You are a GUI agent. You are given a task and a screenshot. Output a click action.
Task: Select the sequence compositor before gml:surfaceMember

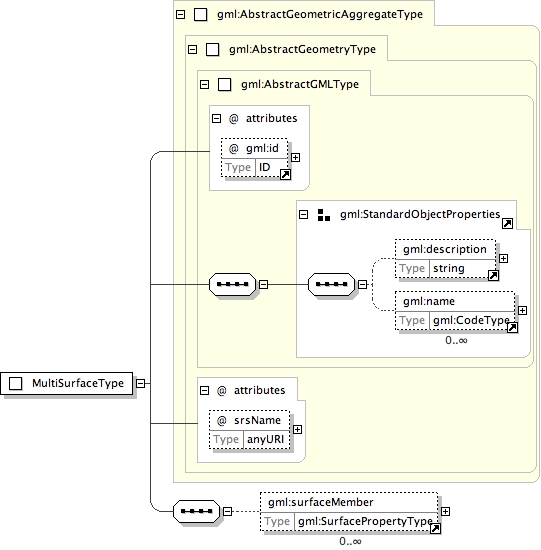point(196,511)
